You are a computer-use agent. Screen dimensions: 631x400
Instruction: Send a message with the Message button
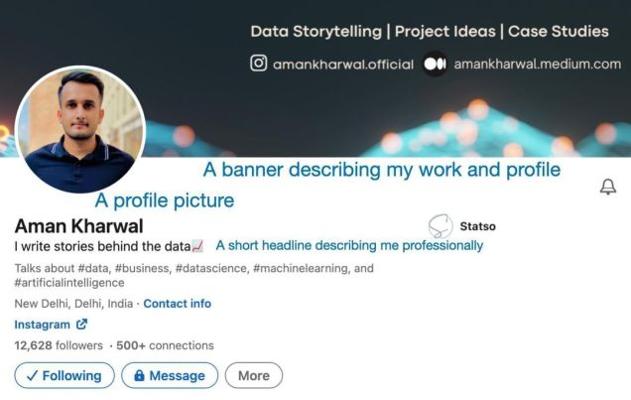pos(169,376)
